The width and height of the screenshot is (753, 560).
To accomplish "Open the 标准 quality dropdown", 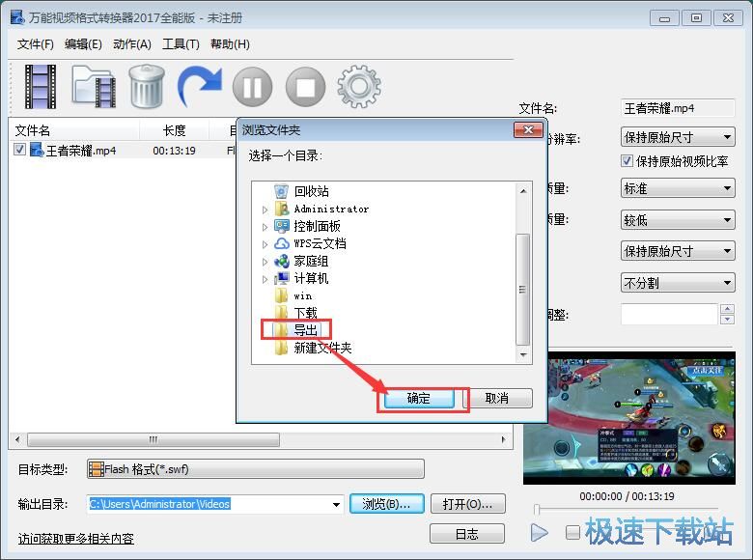I will 678,188.
